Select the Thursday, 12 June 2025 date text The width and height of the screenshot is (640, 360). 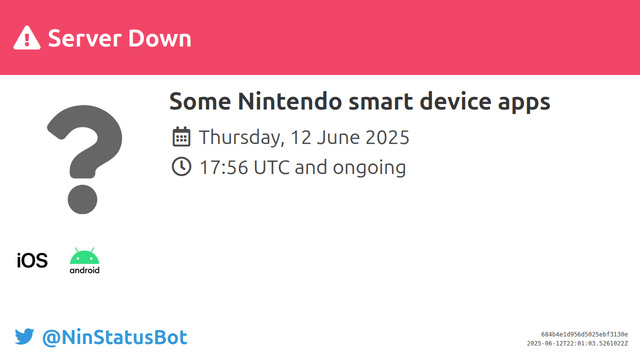[304, 137]
